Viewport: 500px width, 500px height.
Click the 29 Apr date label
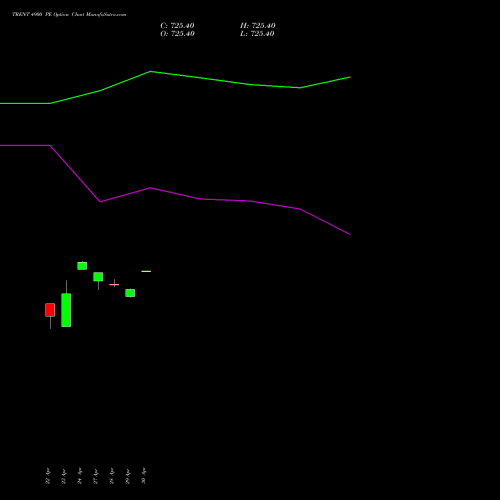point(128,476)
